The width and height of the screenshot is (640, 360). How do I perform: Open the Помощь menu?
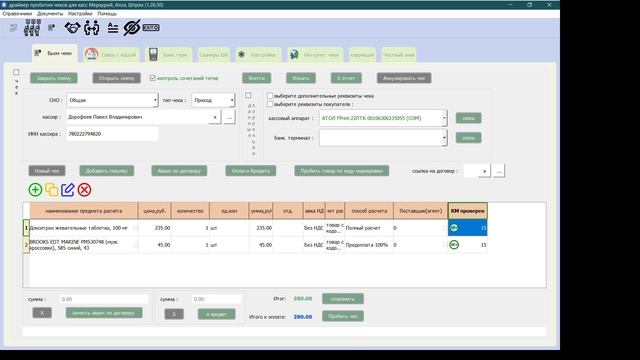tap(107, 13)
